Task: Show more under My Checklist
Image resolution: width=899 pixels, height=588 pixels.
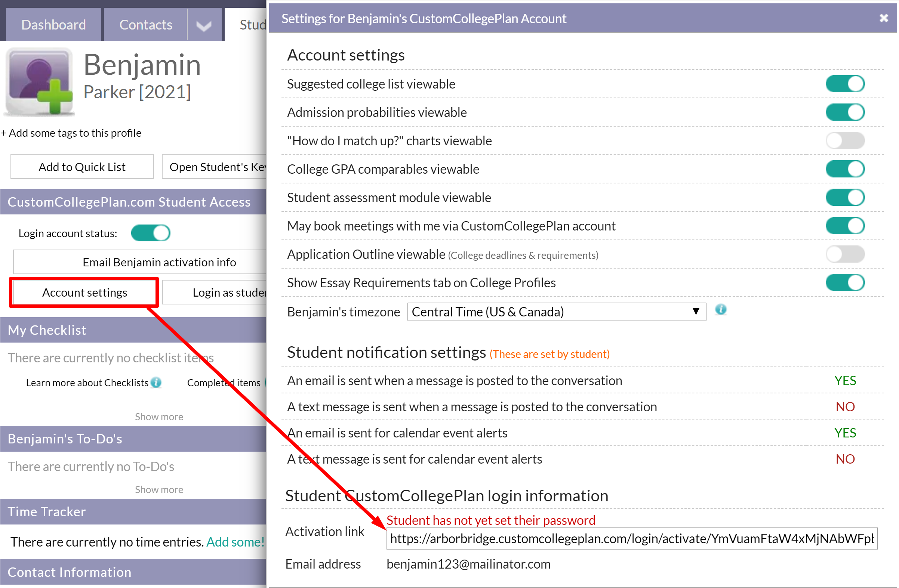Action: coord(159,417)
